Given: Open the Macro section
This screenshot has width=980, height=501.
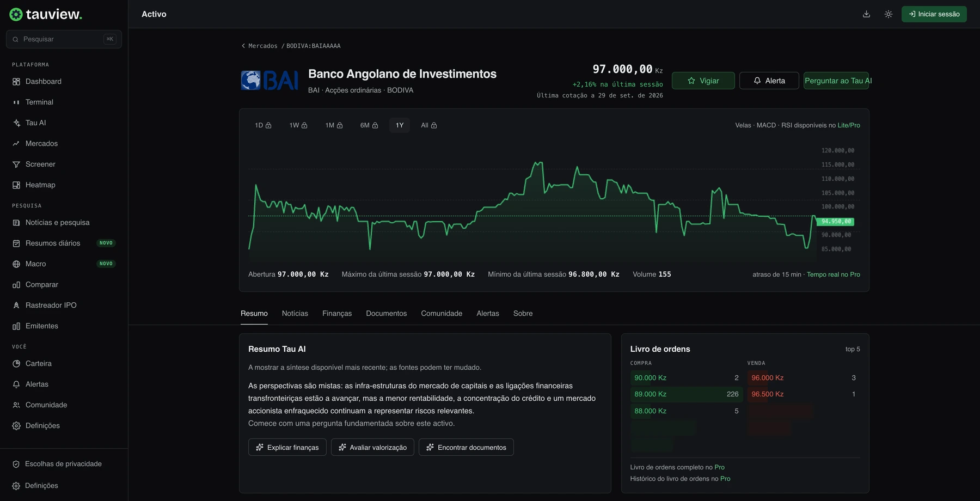Looking at the screenshot, I should coord(64,264).
